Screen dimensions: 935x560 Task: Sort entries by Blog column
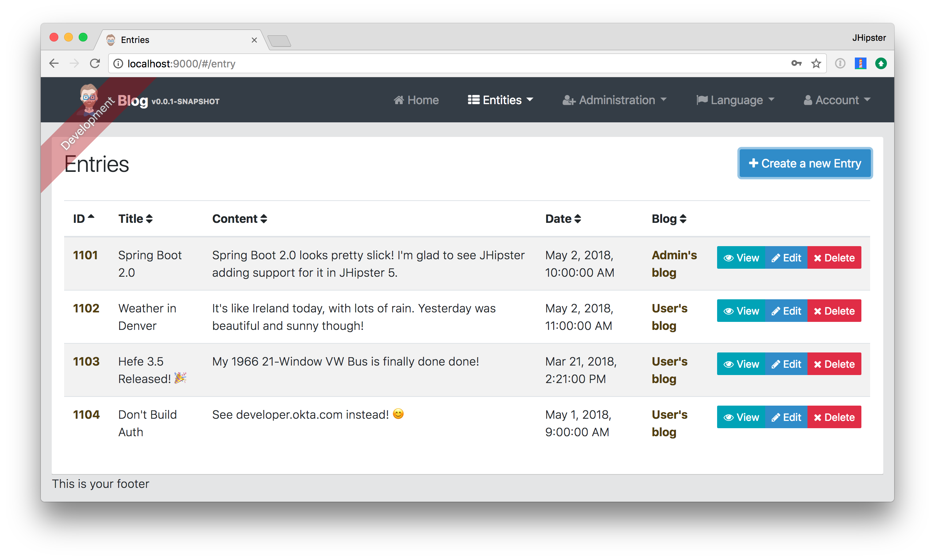pos(668,218)
